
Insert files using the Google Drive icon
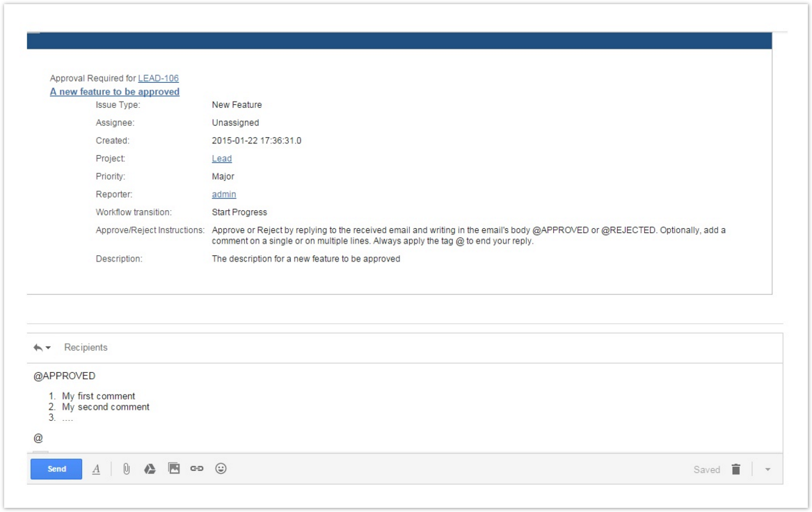150,469
